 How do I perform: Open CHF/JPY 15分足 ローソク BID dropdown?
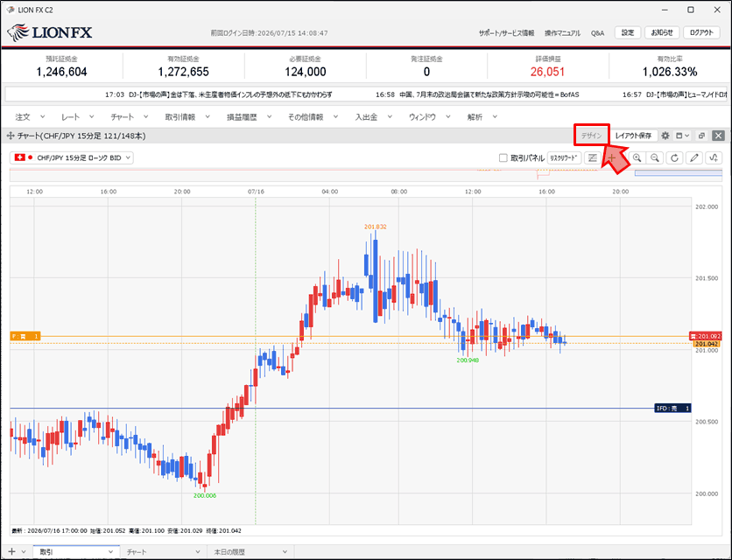[72, 157]
